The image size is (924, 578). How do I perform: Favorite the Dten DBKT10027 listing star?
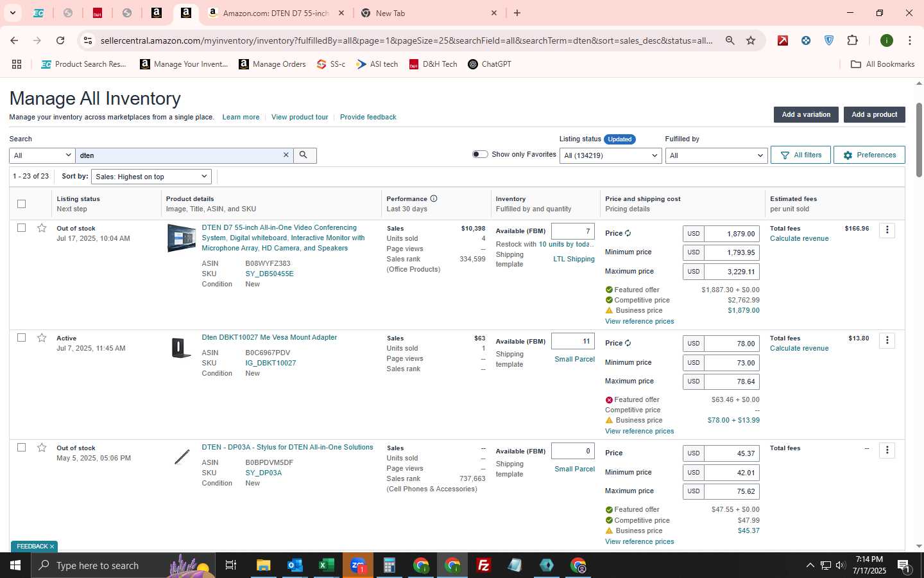pos(42,338)
